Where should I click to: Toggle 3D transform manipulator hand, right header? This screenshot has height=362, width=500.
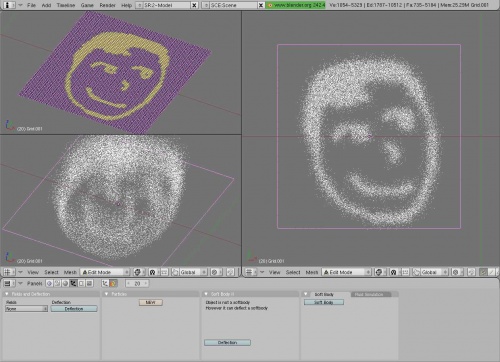point(416,272)
